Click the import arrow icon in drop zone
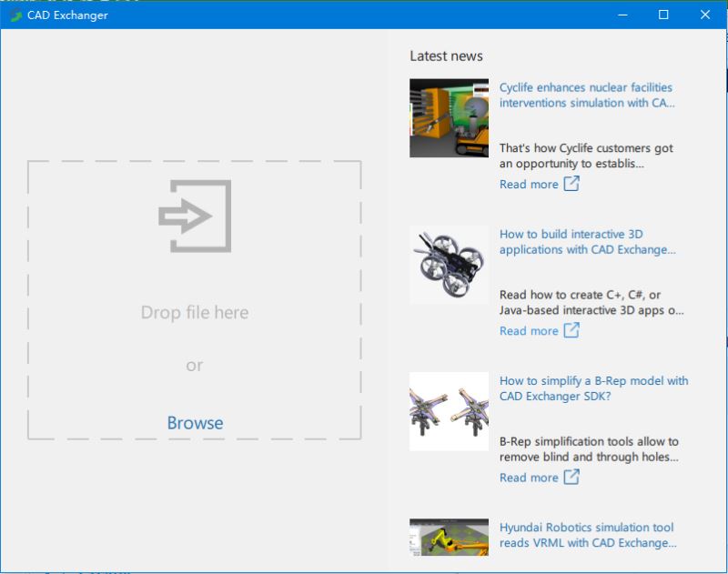 pyautogui.click(x=195, y=216)
